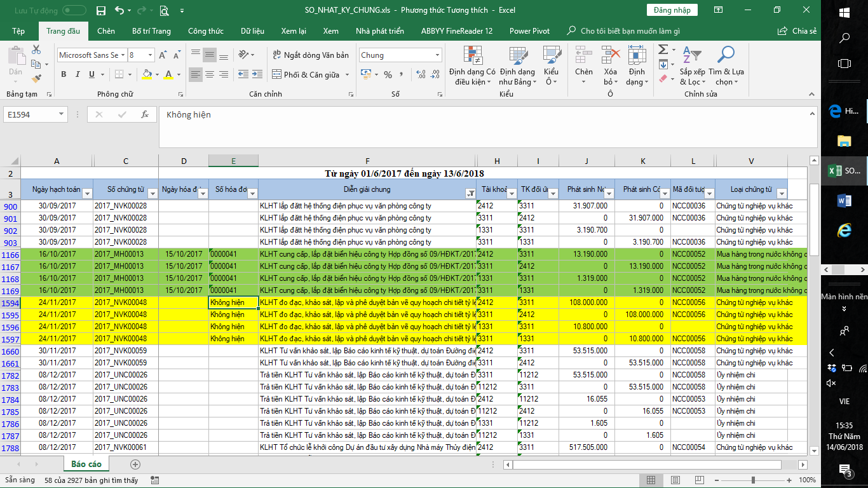Select cell with 108.000.000 in row 1594

pos(587,302)
